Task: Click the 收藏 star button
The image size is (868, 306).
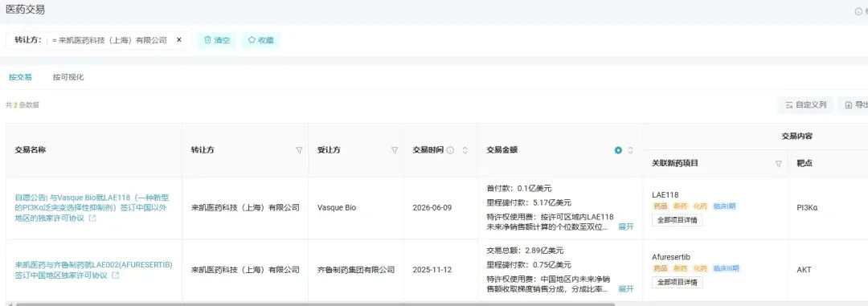Action: [260, 40]
